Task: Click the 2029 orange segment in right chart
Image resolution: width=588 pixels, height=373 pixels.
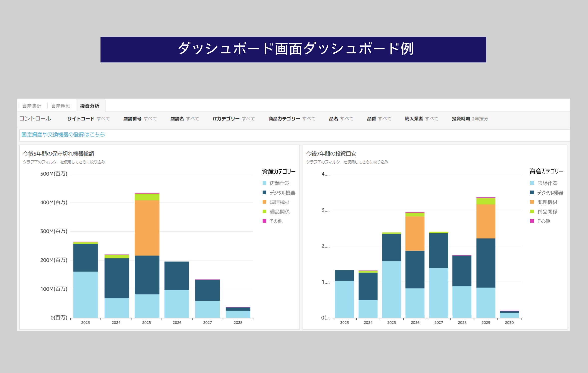Action: [x=486, y=221]
